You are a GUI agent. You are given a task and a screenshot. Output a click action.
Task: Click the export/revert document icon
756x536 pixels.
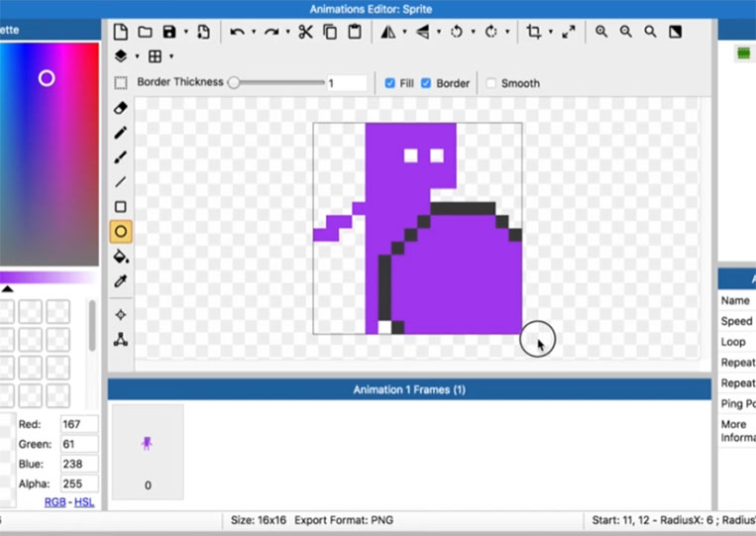203,32
